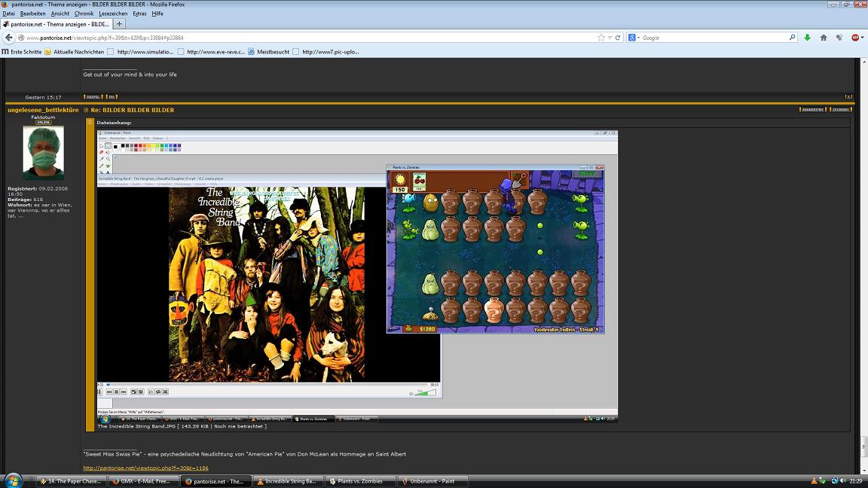The height and width of the screenshot is (488, 868).
Task: Open a new tab with plus button
Action: coord(119,24)
